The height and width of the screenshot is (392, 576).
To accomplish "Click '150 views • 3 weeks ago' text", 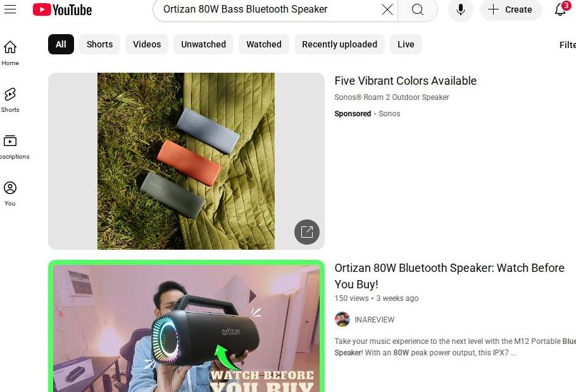I will (377, 298).
